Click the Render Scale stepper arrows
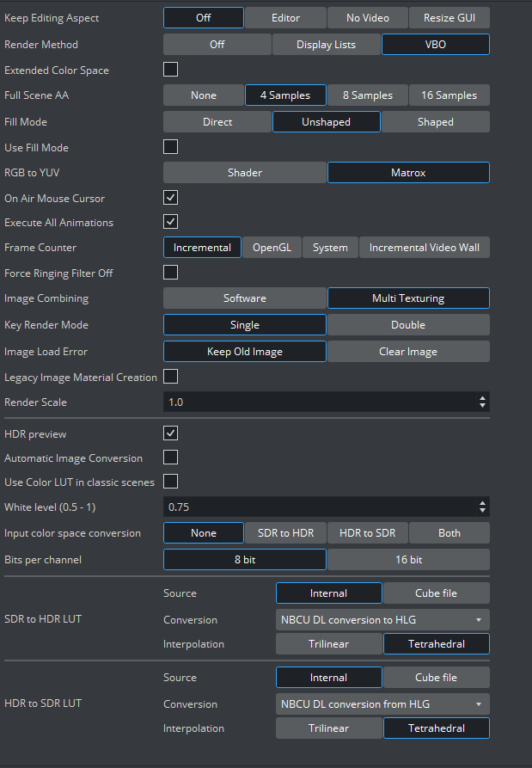 tap(482, 402)
